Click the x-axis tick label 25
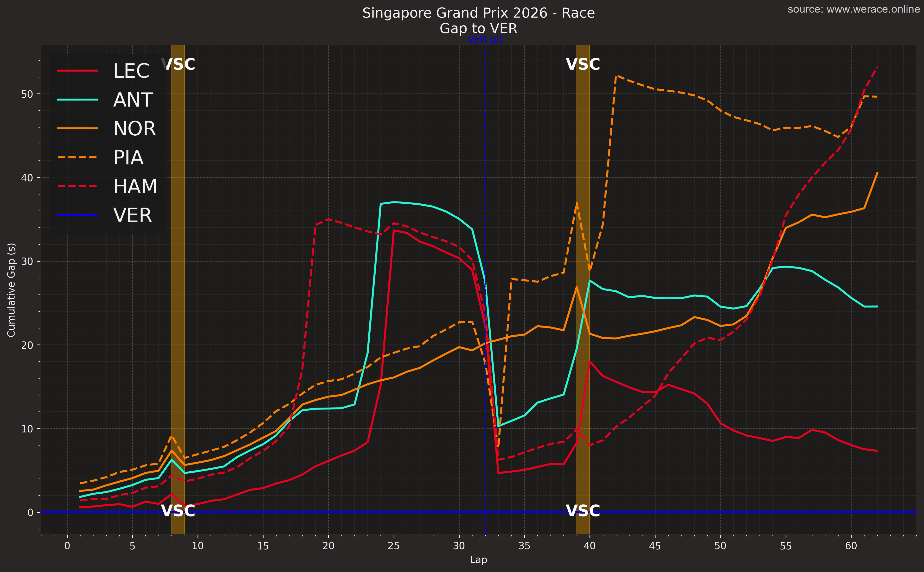The image size is (924, 572). (x=394, y=546)
